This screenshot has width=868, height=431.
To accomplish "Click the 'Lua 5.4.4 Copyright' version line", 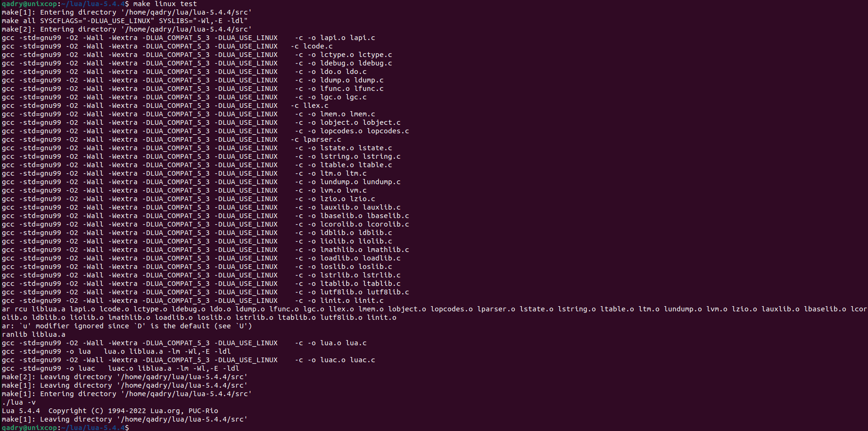I will [x=110, y=411].
